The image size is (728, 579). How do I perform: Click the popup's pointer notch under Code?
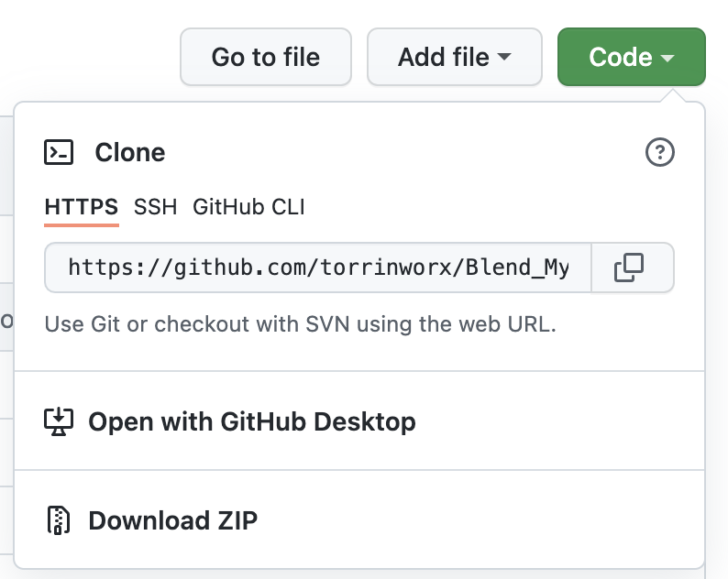point(673,95)
